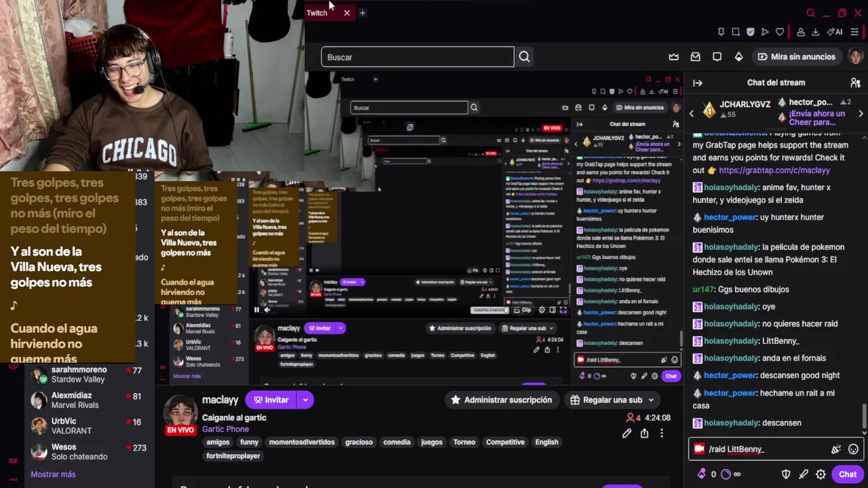This screenshot has height=488, width=868.
Task: Open the browser easy setup sliders icon
Action: pos(854,32)
